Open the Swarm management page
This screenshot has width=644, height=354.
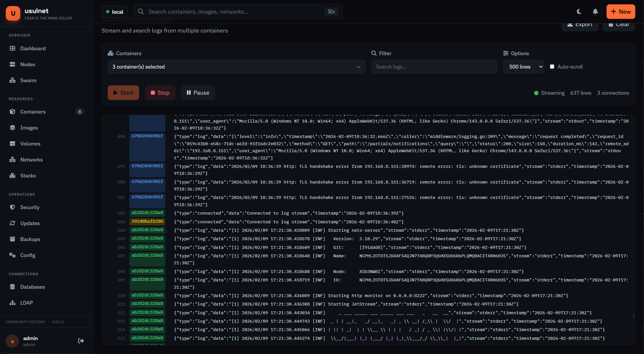click(x=28, y=80)
